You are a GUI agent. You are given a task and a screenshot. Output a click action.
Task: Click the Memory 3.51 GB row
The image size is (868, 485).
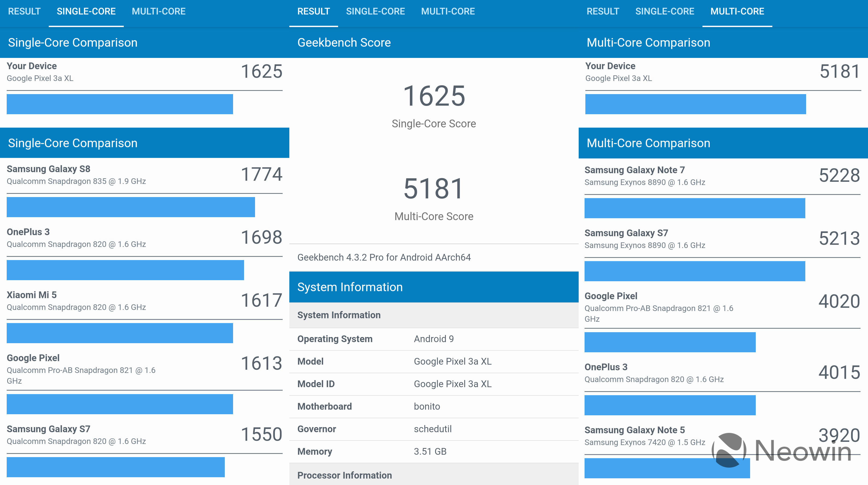(434, 451)
